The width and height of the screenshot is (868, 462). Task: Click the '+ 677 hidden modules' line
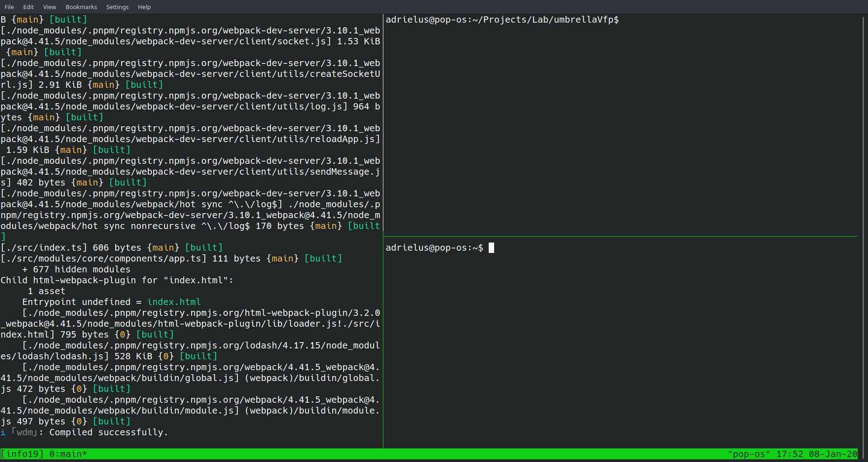[x=76, y=269]
